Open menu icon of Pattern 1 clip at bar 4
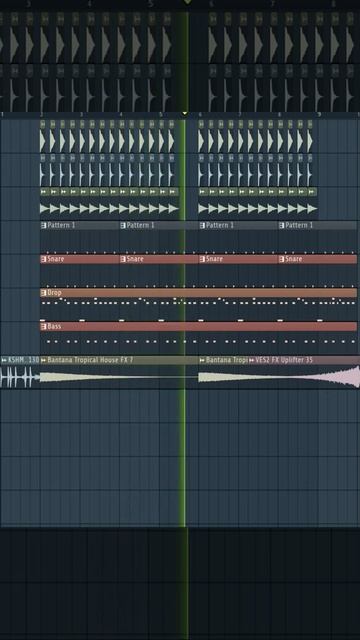This screenshot has width=360, height=640. pyautogui.click(x=122, y=225)
